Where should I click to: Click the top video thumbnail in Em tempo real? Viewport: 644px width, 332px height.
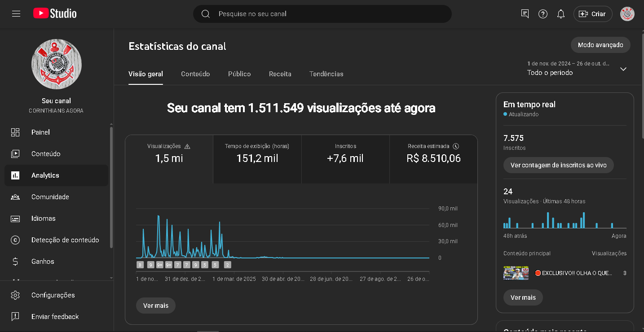[516, 273]
